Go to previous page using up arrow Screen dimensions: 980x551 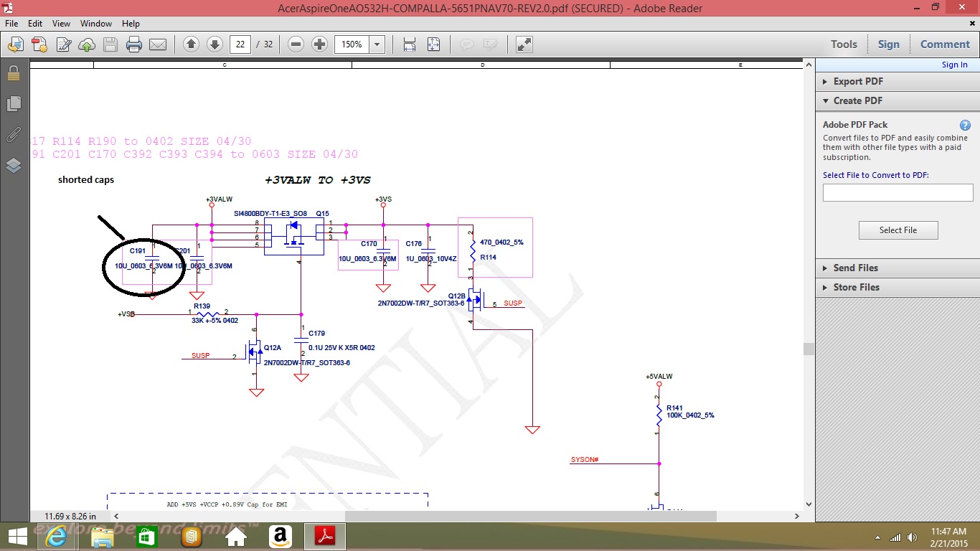pos(191,44)
